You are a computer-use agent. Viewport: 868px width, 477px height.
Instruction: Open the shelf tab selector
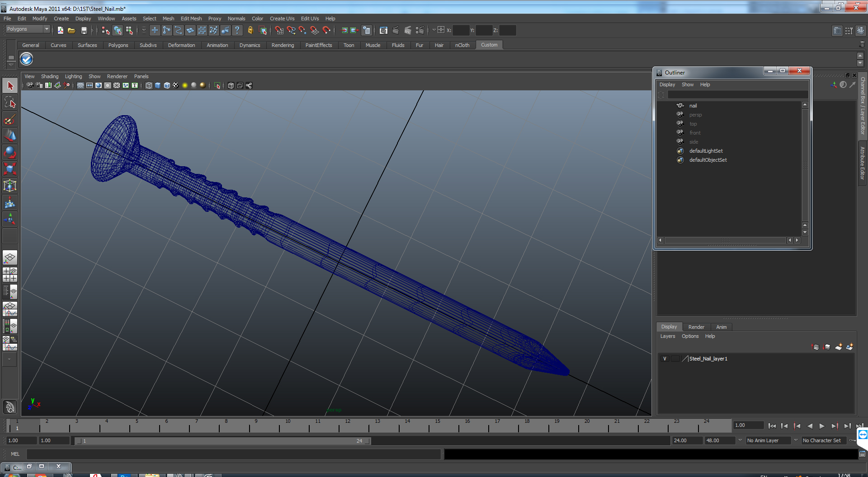[x=11, y=56]
